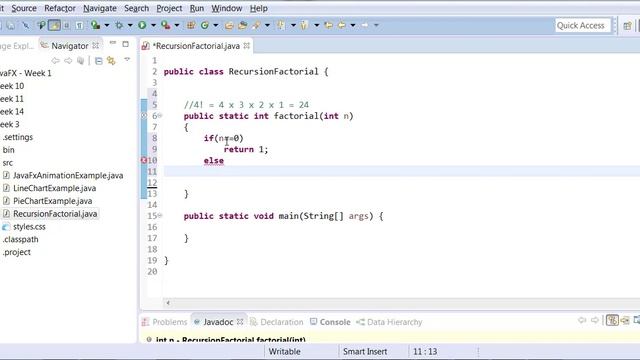Switch to the Declaration tab
The height and width of the screenshot is (360, 640).
pyautogui.click(x=277, y=322)
